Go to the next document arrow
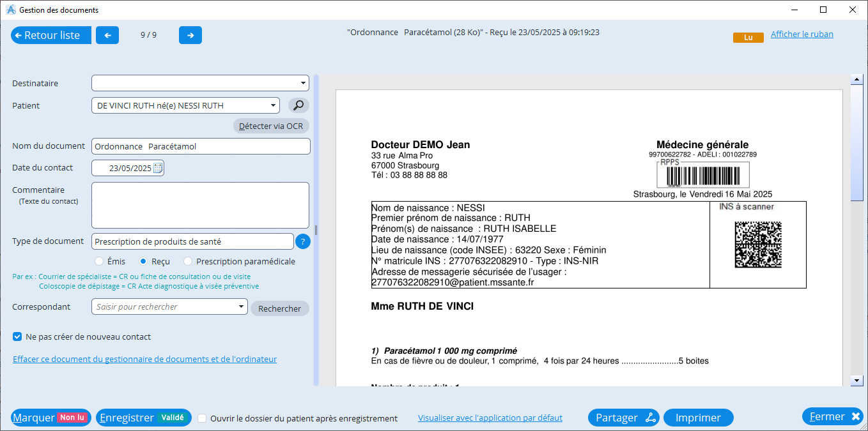Screen dimensions: 868x431 click(190, 35)
